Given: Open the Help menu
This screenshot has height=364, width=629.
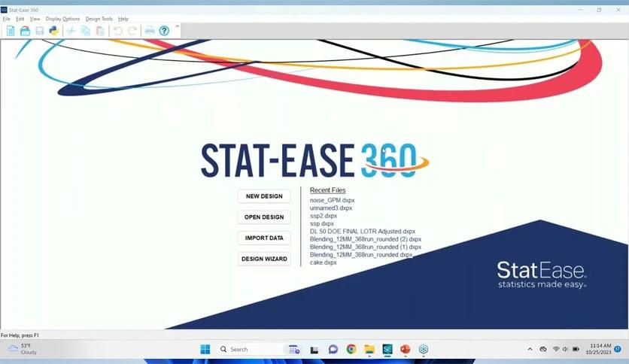Looking at the screenshot, I should (x=123, y=19).
